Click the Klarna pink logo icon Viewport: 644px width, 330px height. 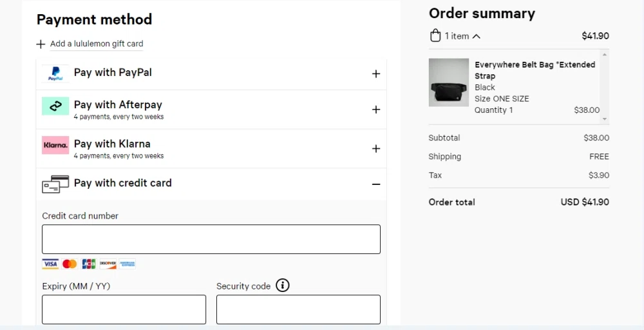pos(55,146)
